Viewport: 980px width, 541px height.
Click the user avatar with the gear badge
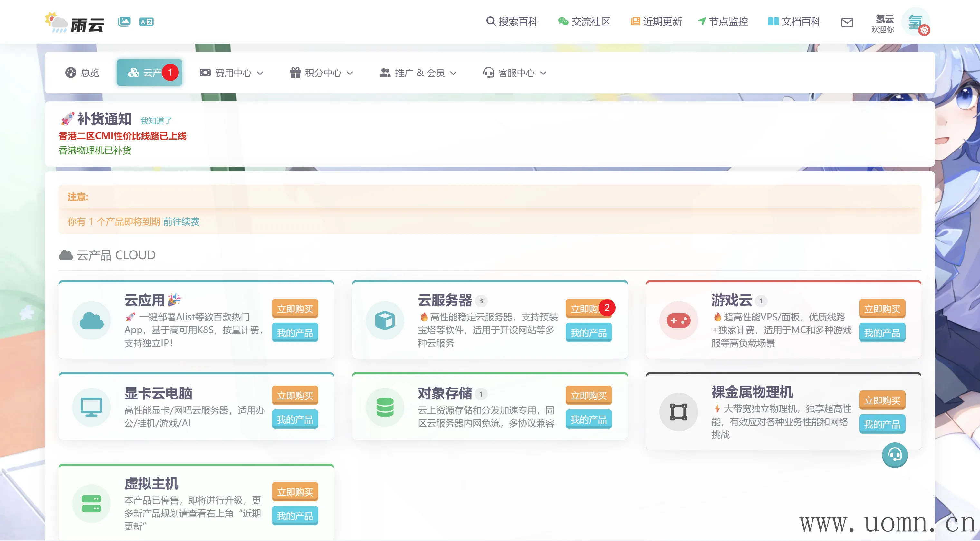click(x=917, y=22)
